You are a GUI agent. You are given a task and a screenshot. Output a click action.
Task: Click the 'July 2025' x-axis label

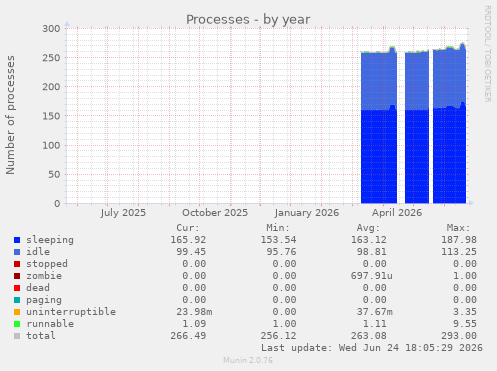click(123, 213)
